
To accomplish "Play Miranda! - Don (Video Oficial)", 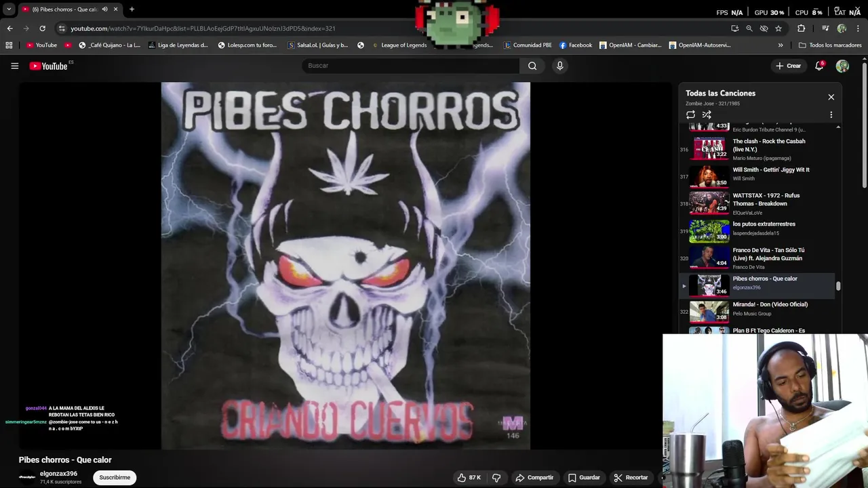I will click(x=770, y=304).
